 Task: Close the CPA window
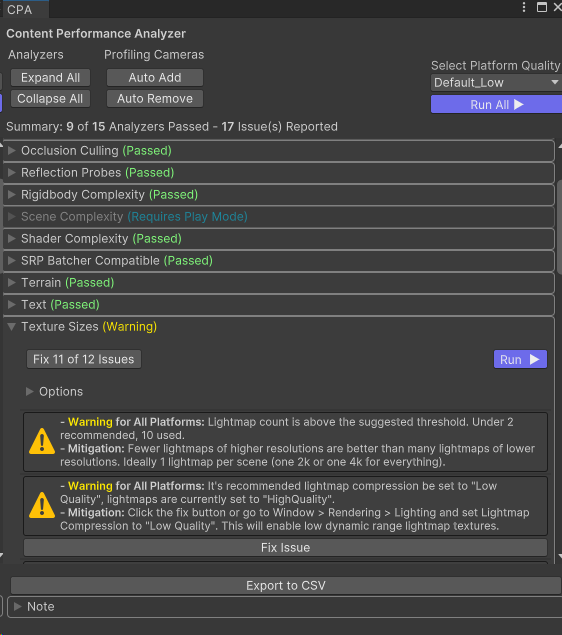pyautogui.click(x=558, y=7)
